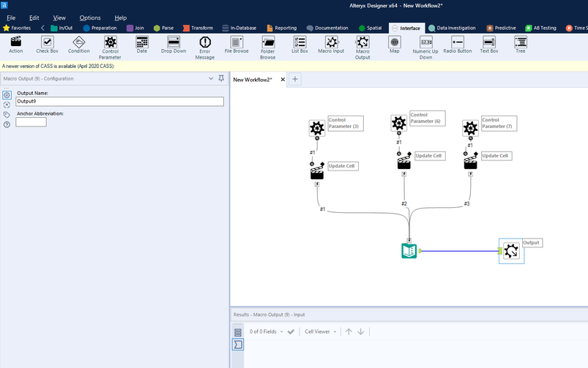Select the Map interface tool
This screenshot has height=368, width=588.
[395, 45]
